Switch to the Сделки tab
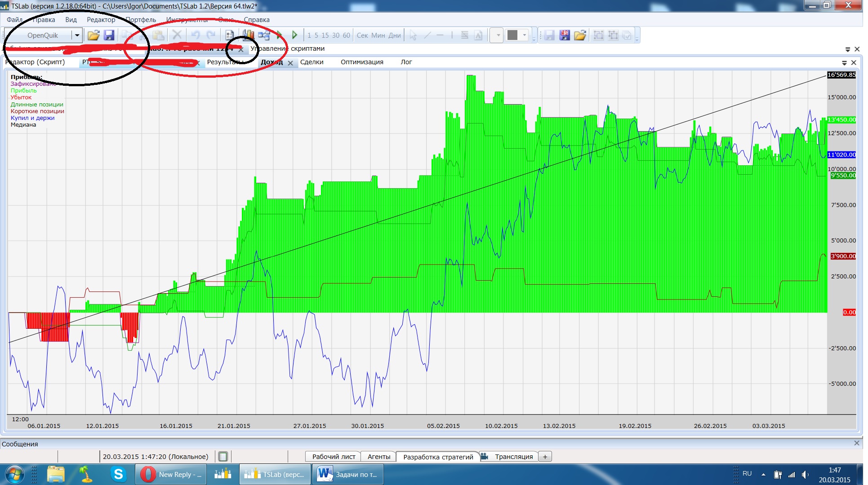This screenshot has width=868, height=485. click(x=312, y=62)
